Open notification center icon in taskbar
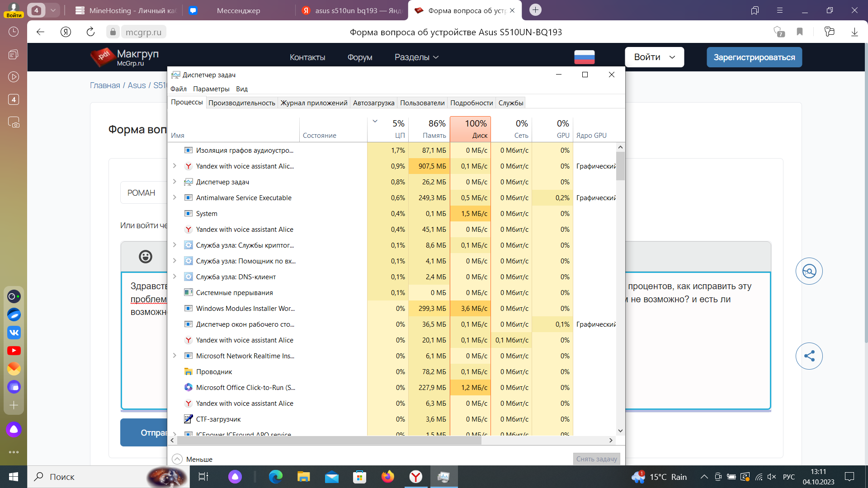Screen dimensions: 868x488 (849, 477)
